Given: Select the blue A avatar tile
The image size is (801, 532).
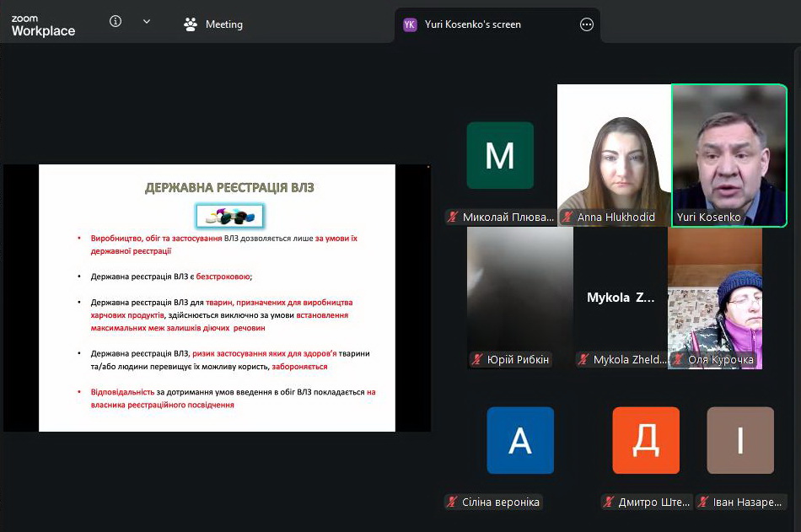Looking at the screenshot, I should [x=520, y=440].
